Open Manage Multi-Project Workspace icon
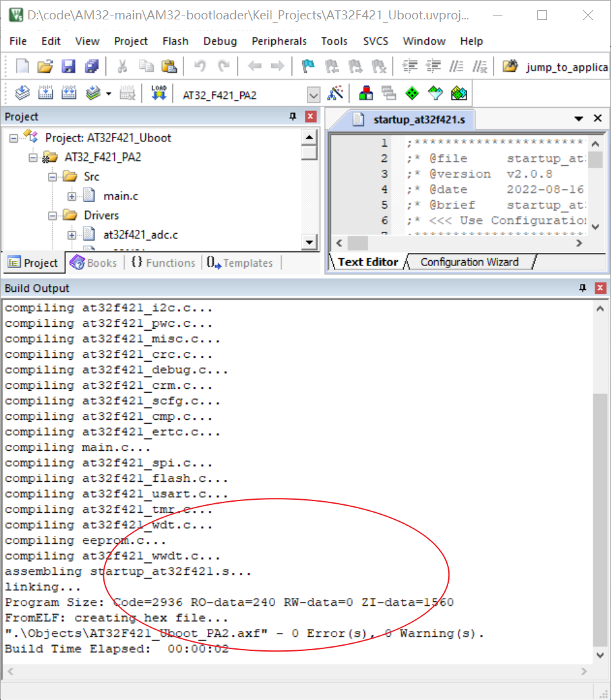 point(389,93)
